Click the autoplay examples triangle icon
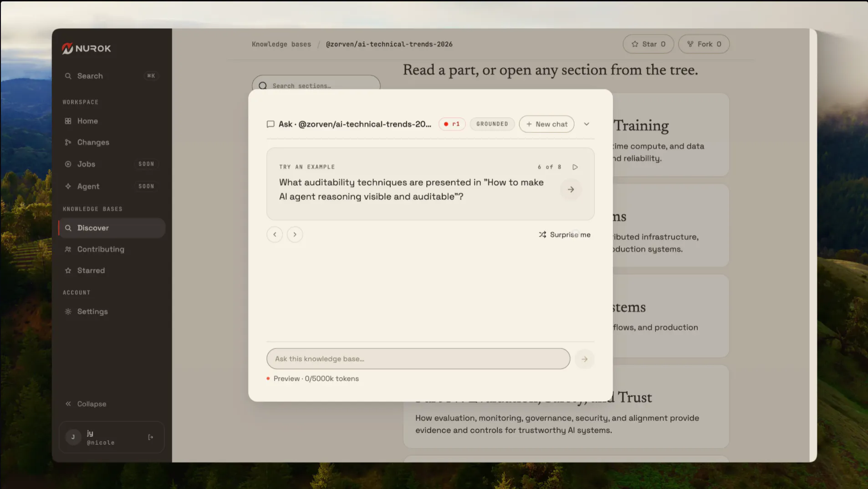Viewport: 868px width, 489px height. tap(575, 168)
